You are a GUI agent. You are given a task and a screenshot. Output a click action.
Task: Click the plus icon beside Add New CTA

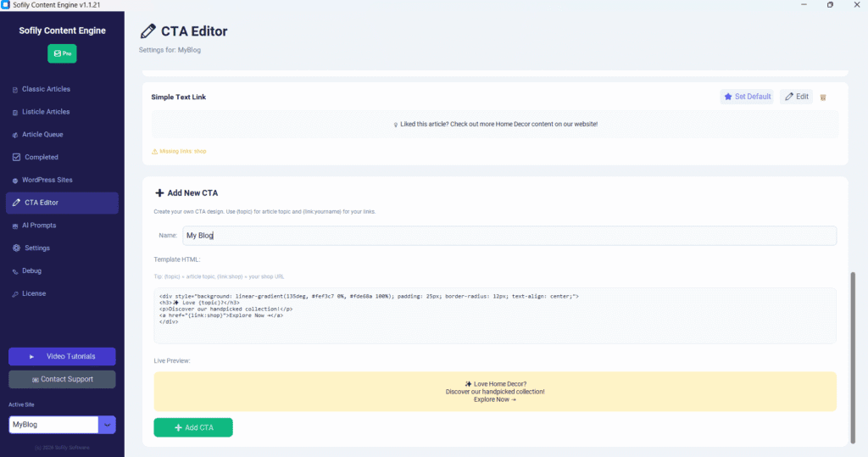click(x=159, y=192)
